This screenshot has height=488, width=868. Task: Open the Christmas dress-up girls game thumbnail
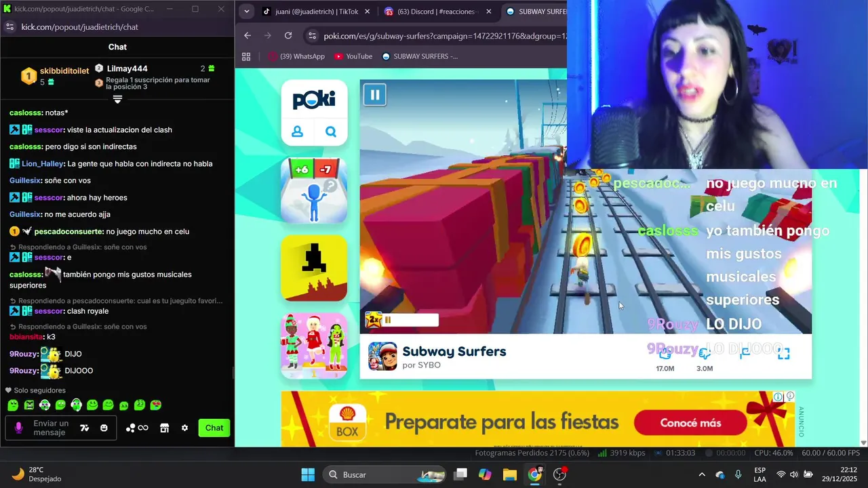tap(314, 345)
